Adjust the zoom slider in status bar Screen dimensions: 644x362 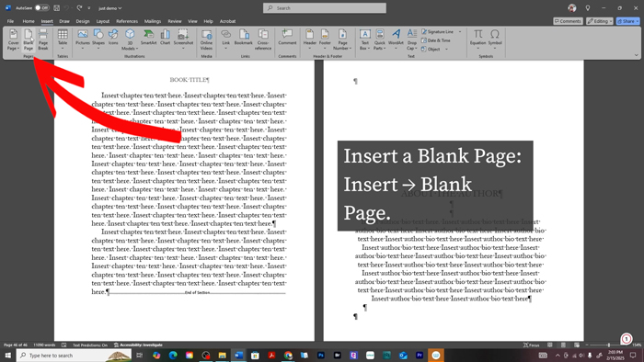(x=609, y=345)
